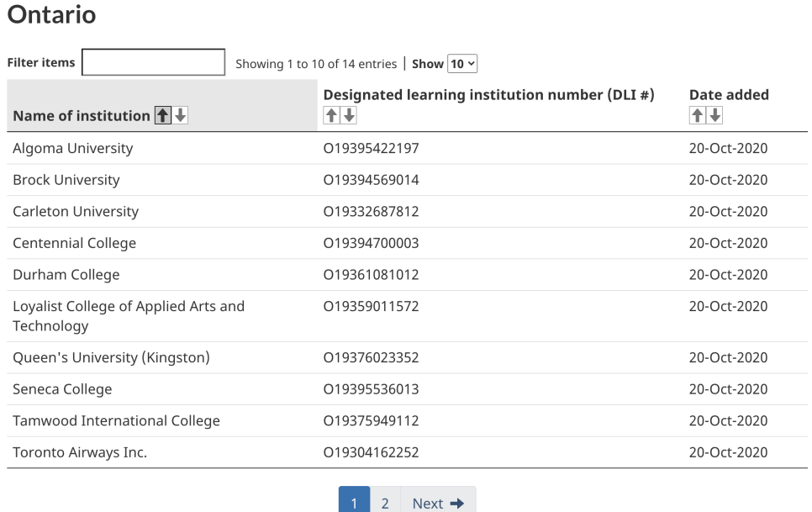Click the date added for Seneca College

[728, 388]
